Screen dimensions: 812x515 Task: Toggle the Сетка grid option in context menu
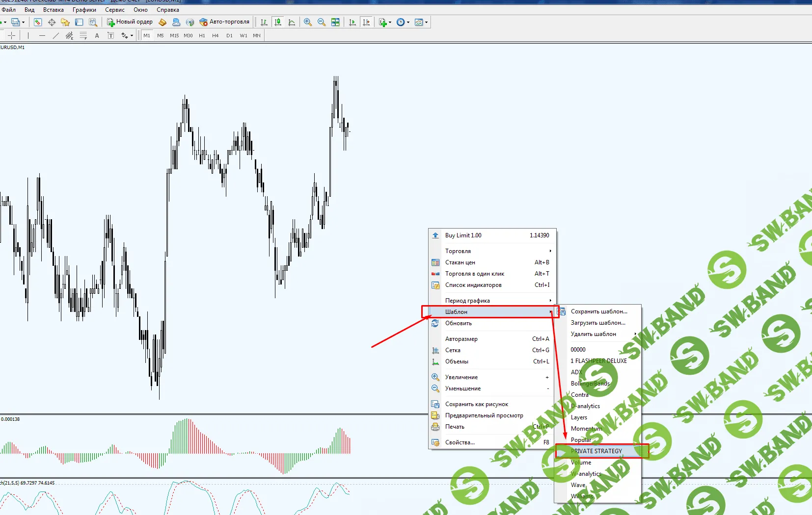point(453,350)
